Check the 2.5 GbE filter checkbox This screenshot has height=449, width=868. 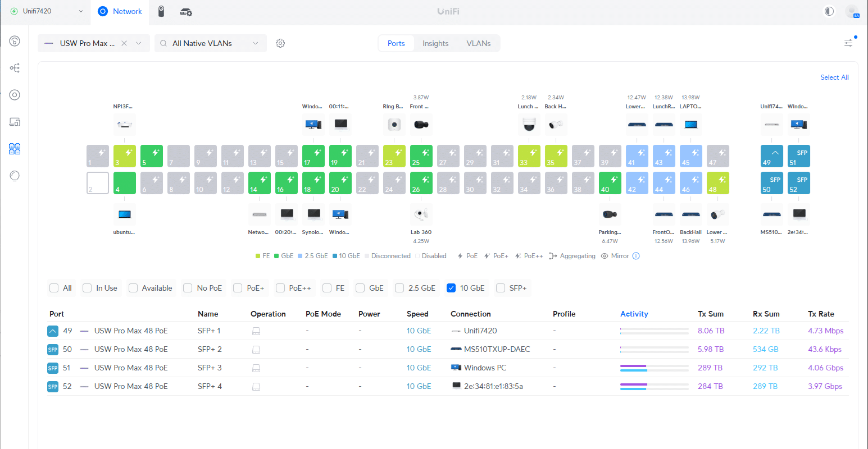[399, 288]
